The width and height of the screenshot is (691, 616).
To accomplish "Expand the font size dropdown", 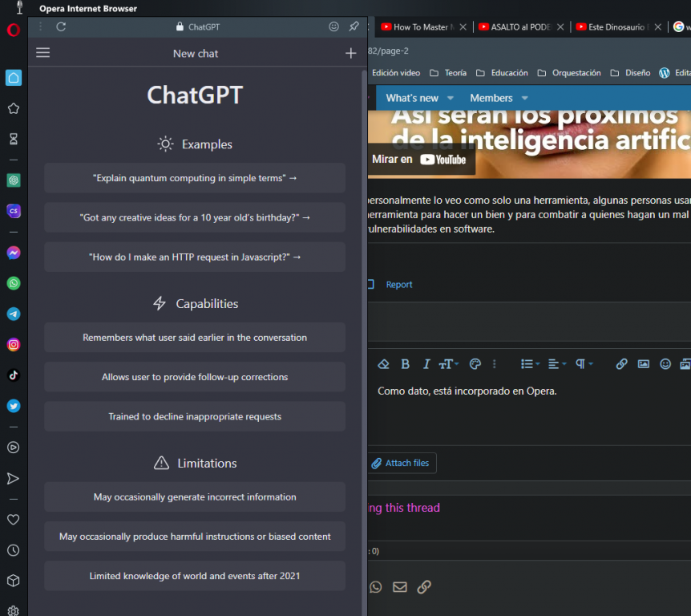I will (448, 364).
